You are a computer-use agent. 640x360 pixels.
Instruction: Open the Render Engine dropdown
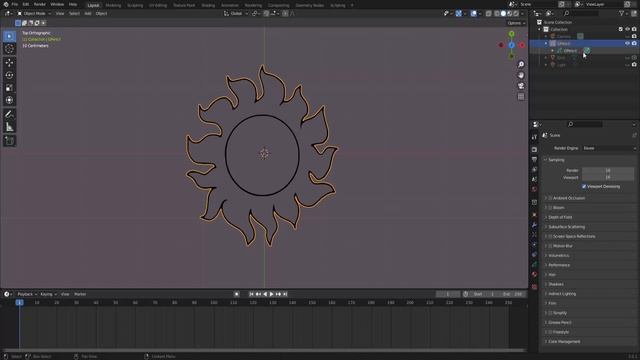pos(609,148)
